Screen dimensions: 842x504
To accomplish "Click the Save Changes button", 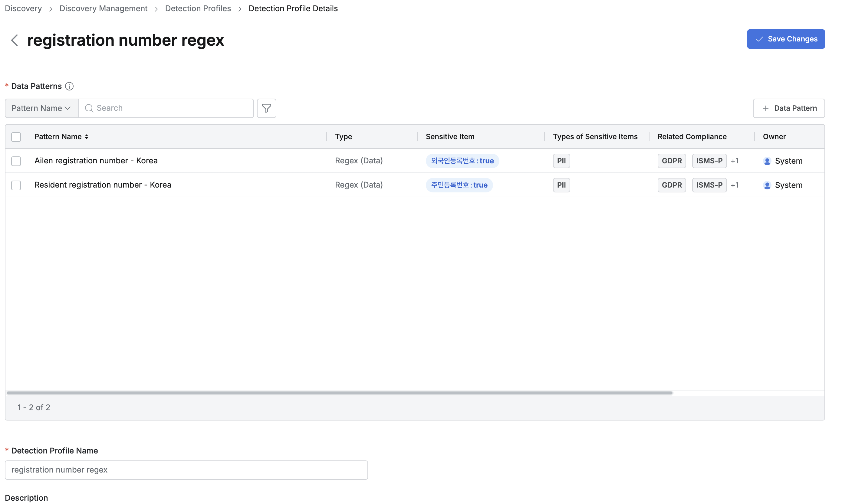I will pos(786,39).
